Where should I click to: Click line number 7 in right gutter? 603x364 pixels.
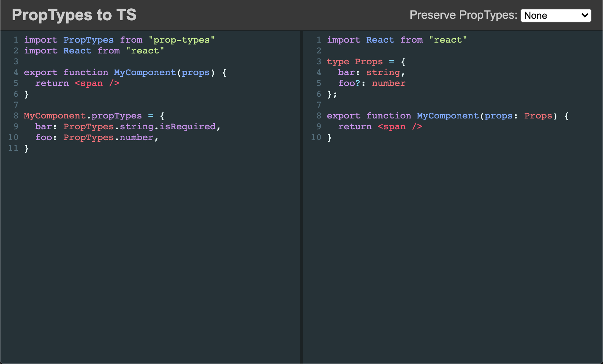[x=319, y=105]
